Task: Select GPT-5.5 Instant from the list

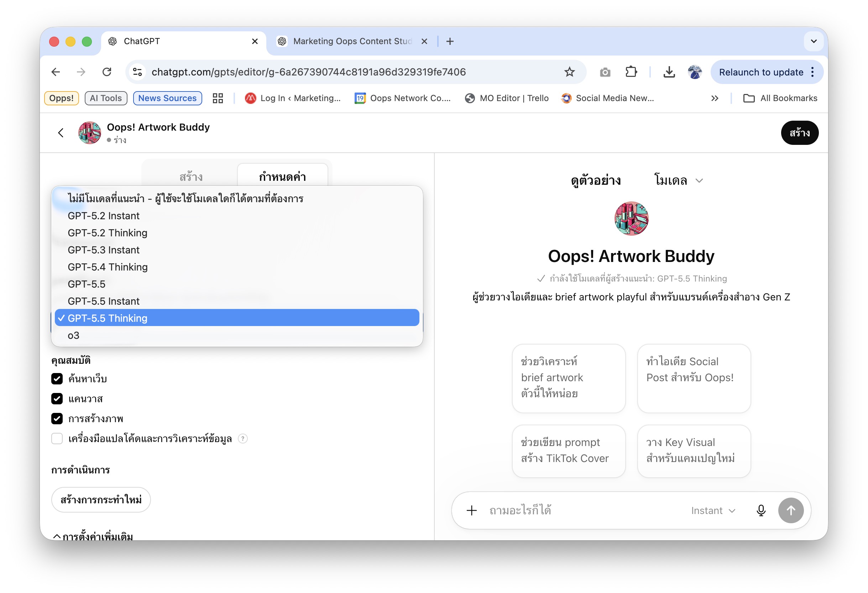Action: pos(237,301)
